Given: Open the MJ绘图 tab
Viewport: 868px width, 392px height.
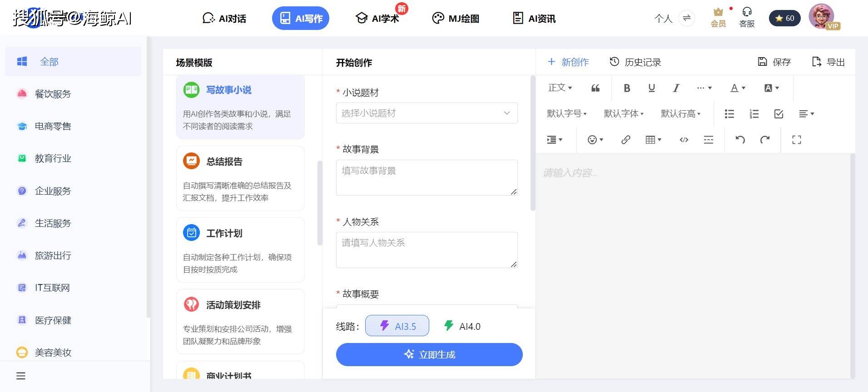Looking at the screenshot, I should (456, 19).
